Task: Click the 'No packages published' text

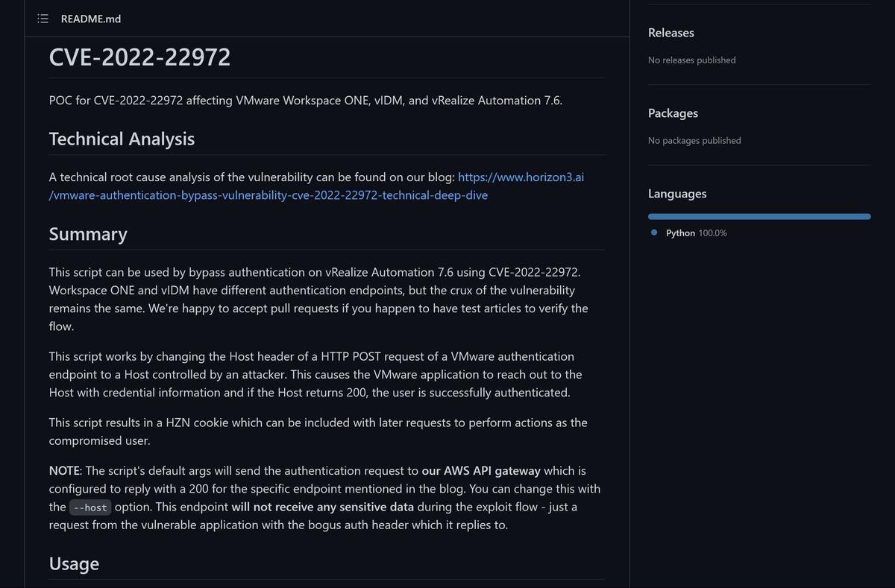Action: 694,141
